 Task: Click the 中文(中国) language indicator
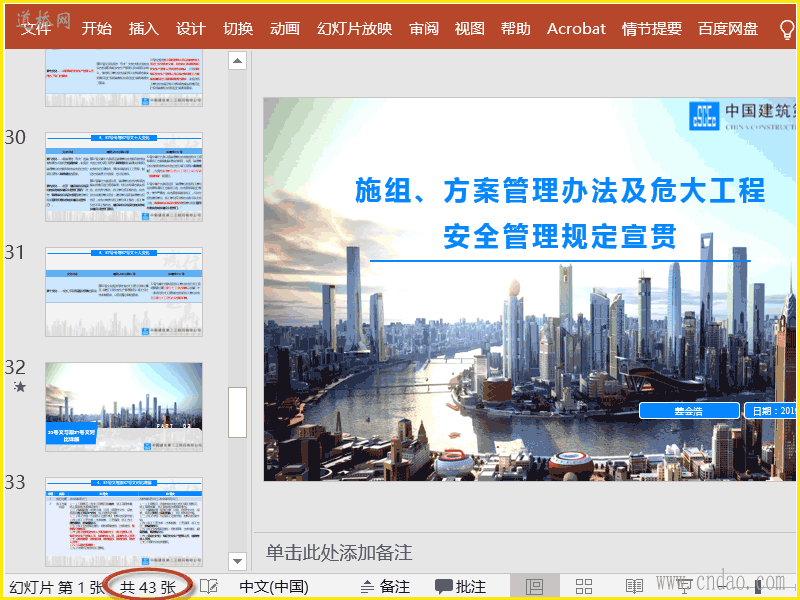[x=274, y=587]
